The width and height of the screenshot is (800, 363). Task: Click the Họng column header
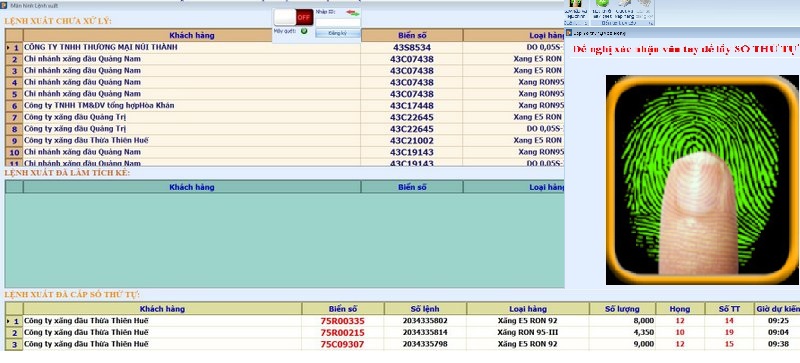tap(680, 308)
